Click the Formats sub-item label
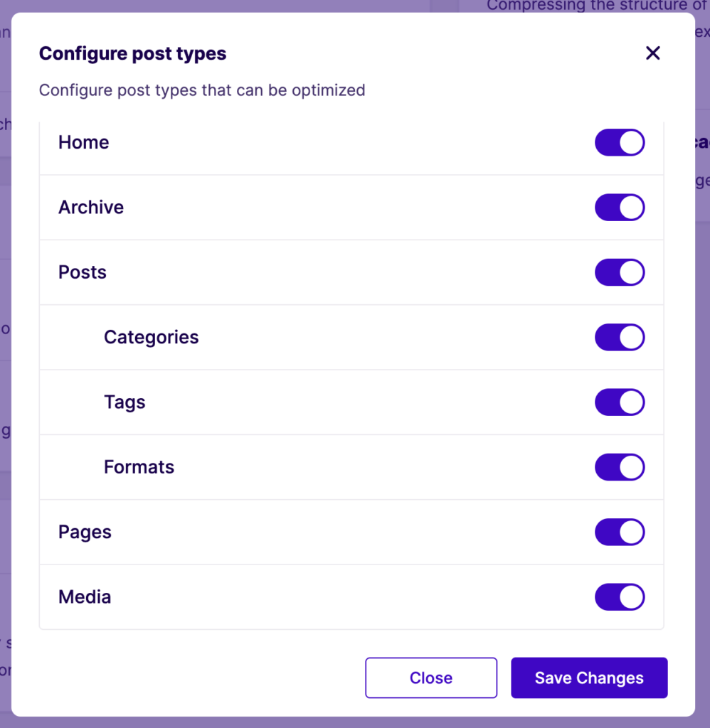The height and width of the screenshot is (728, 710). coord(139,467)
